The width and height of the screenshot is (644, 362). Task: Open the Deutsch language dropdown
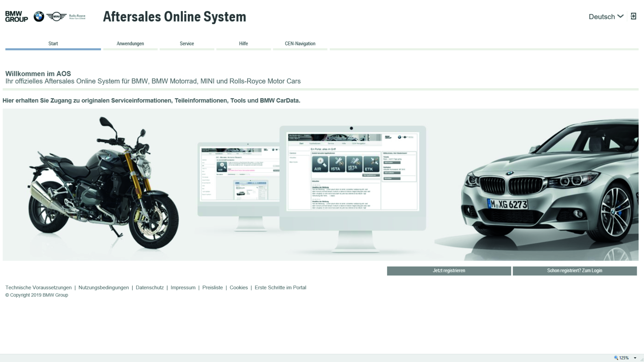pyautogui.click(x=606, y=17)
